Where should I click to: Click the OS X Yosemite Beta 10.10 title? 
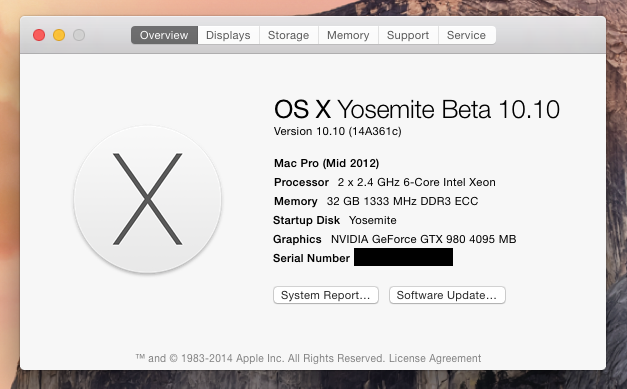[x=417, y=109]
